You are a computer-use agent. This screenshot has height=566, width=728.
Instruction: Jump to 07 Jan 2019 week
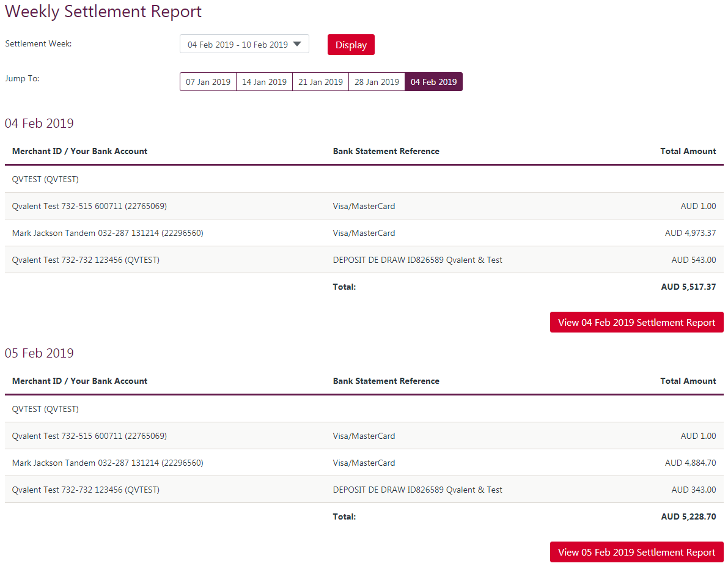(x=208, y=82)
